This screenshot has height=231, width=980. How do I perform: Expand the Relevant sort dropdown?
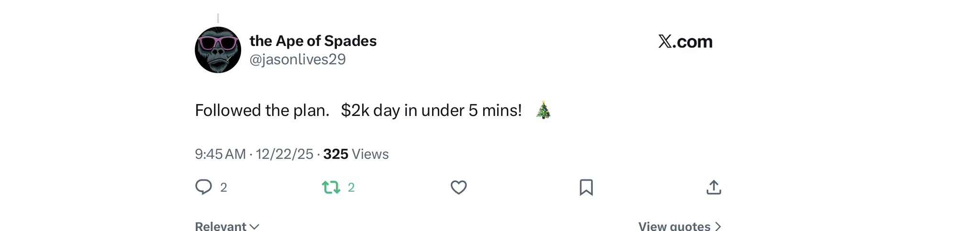coord(221,226)
